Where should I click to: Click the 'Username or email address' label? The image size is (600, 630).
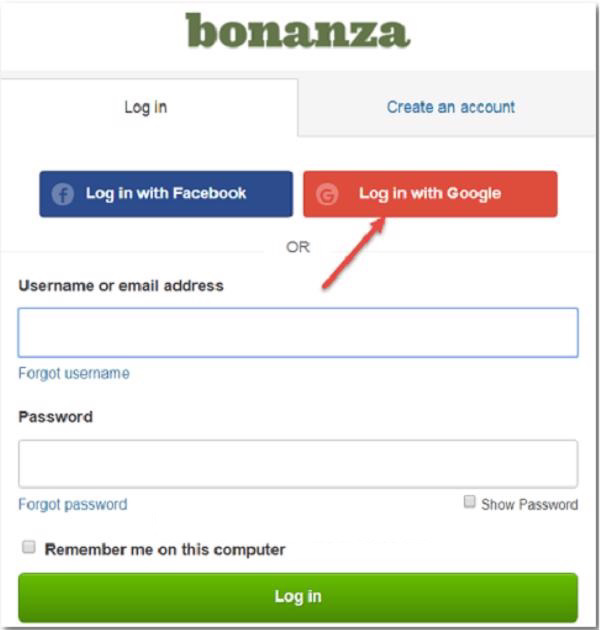[121, 285]
